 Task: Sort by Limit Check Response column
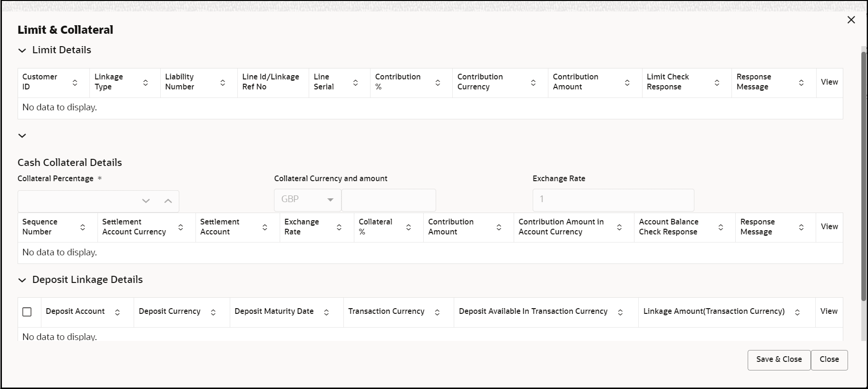(717, 83)
